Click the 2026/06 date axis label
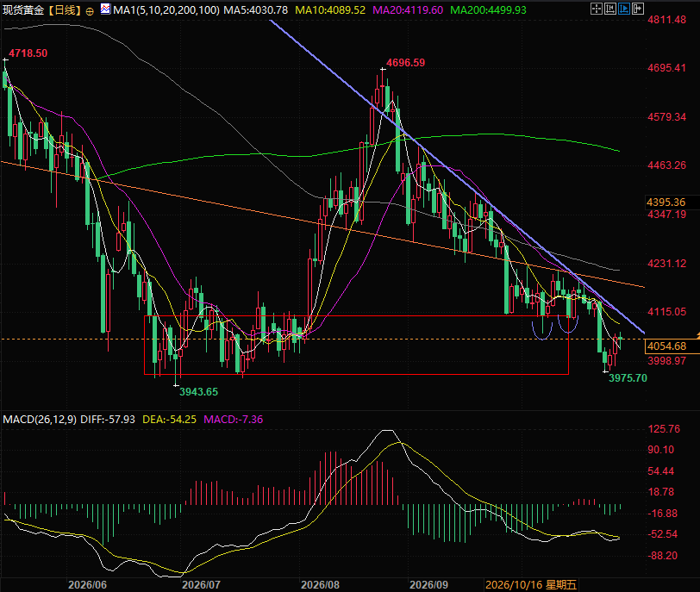700x592 pixels. pos(88,584)
